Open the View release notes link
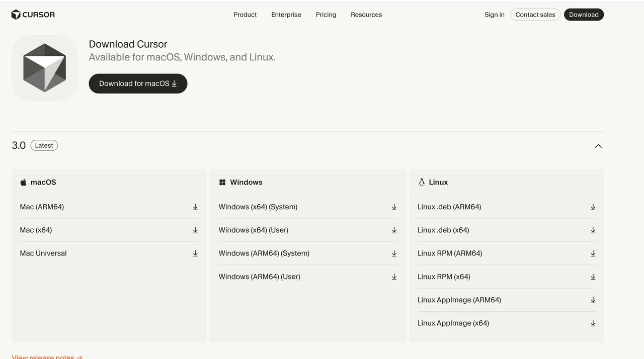644x359 pixels. tap(47, 356)
